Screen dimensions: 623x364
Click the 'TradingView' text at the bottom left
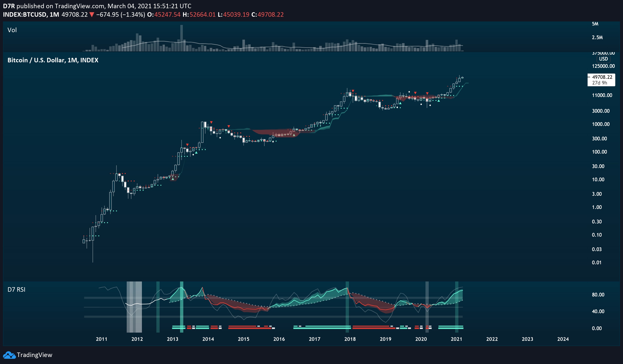[35, 355]
